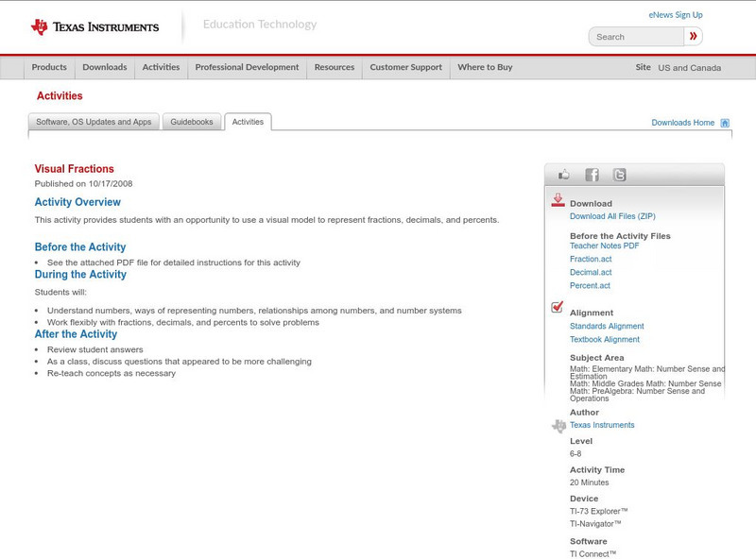Click the red Download arrow icon
This screenshot has height=559, width=756.
click(x=558, y=201)
